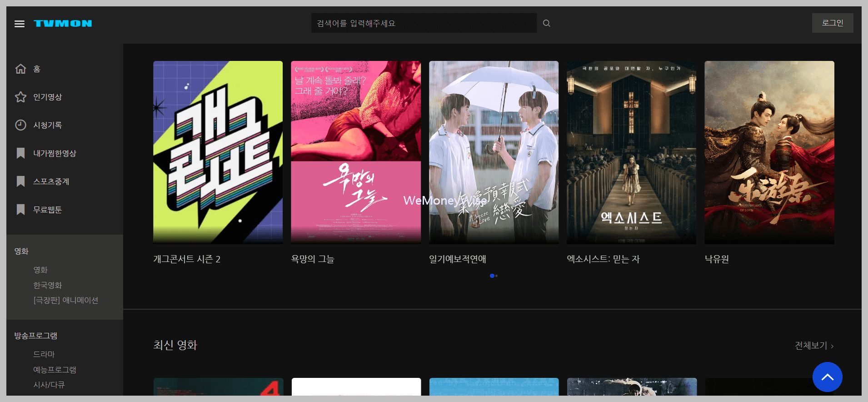Click the bookmark icon beside 무료웹툰
Image resolution: width=868 pixels, height=402 pixels.
[x=20, y=210]
